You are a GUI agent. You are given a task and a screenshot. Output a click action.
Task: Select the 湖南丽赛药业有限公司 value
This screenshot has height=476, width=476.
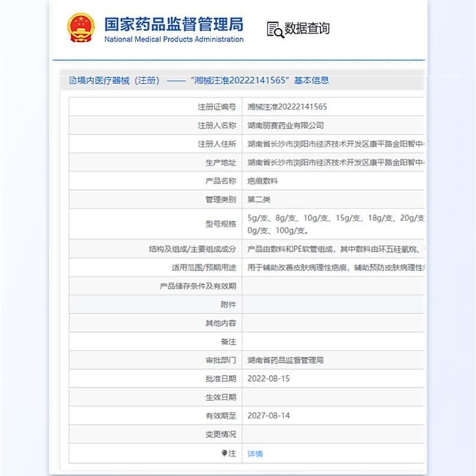point(285,125)
